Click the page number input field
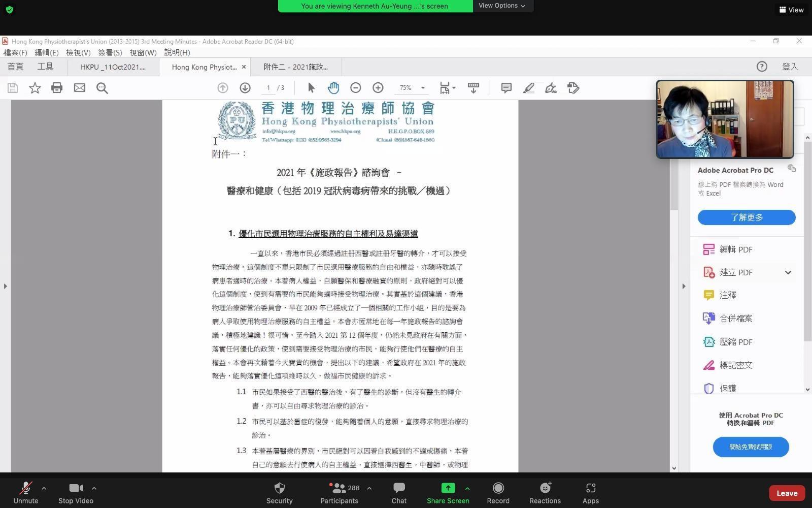This screenshot has height=508, width=812. (268, 88)
